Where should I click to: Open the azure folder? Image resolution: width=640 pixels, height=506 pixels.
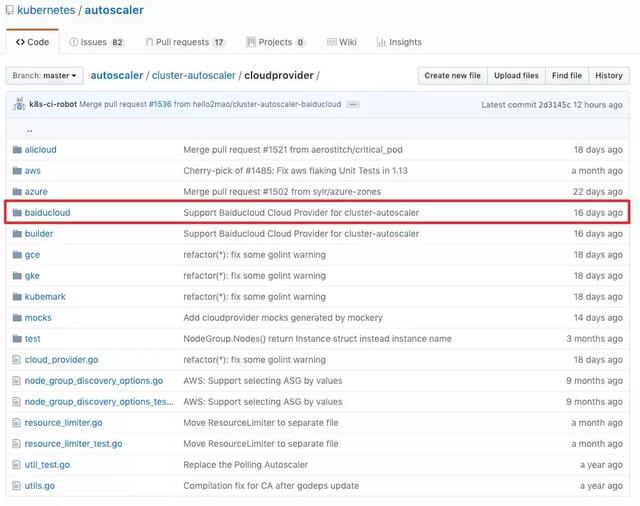(x=36, y=192)
